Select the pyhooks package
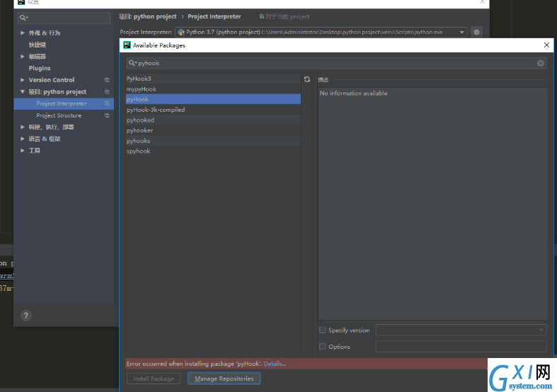The width and height of the screenshot is (557, 392). (x=213, y=141)
